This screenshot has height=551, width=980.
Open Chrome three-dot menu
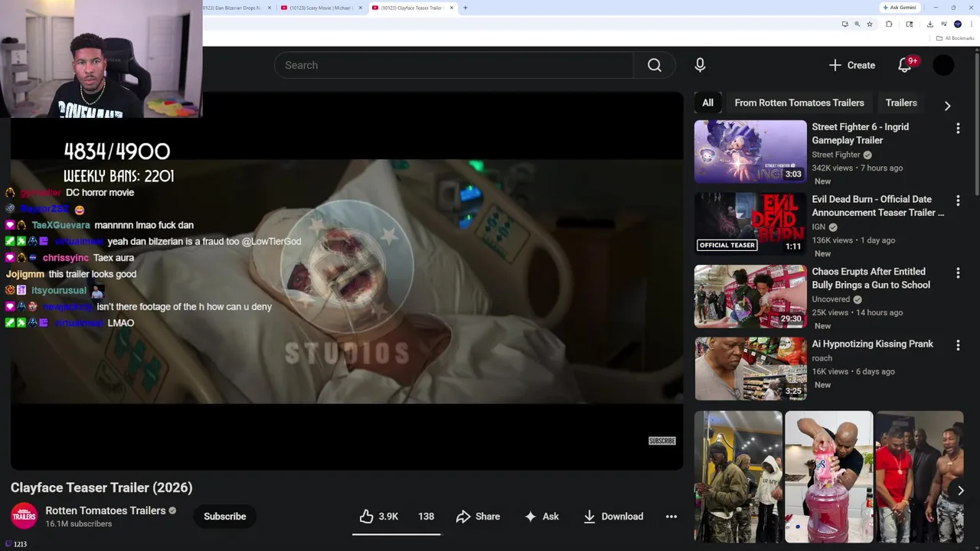click(972, 24)
